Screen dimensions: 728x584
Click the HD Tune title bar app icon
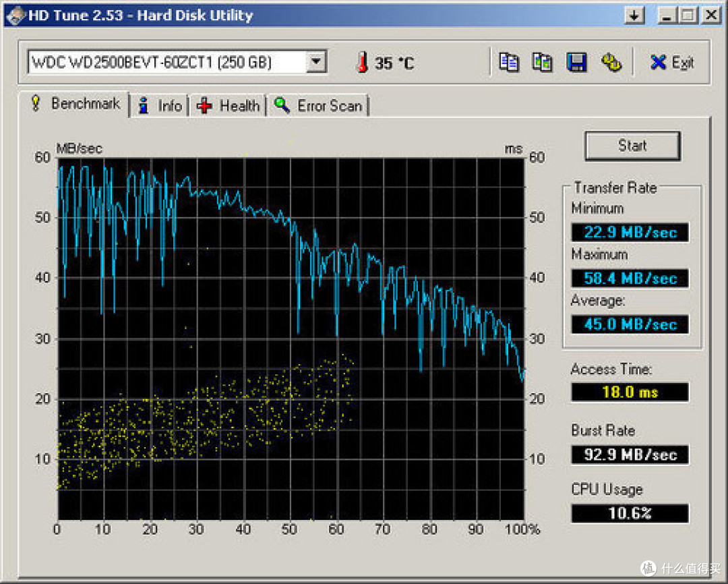pyautogui.click(x=16, y=16)
